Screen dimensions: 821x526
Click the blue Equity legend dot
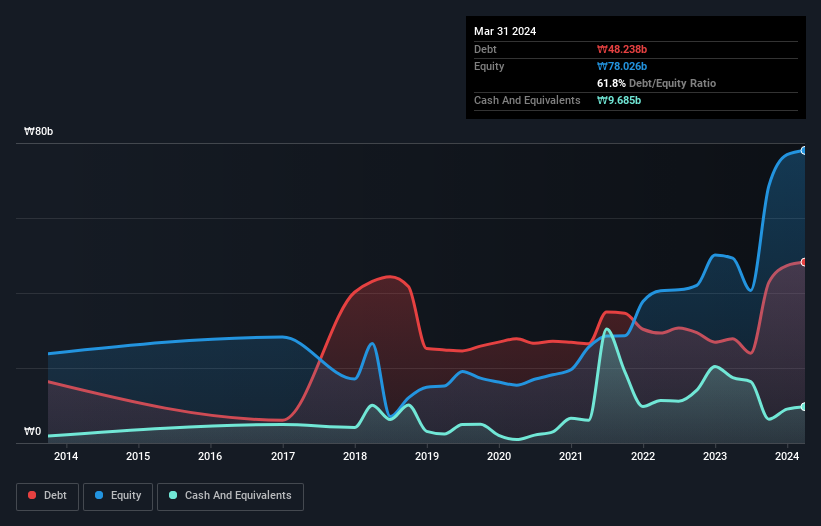click(x=99, y=495)
